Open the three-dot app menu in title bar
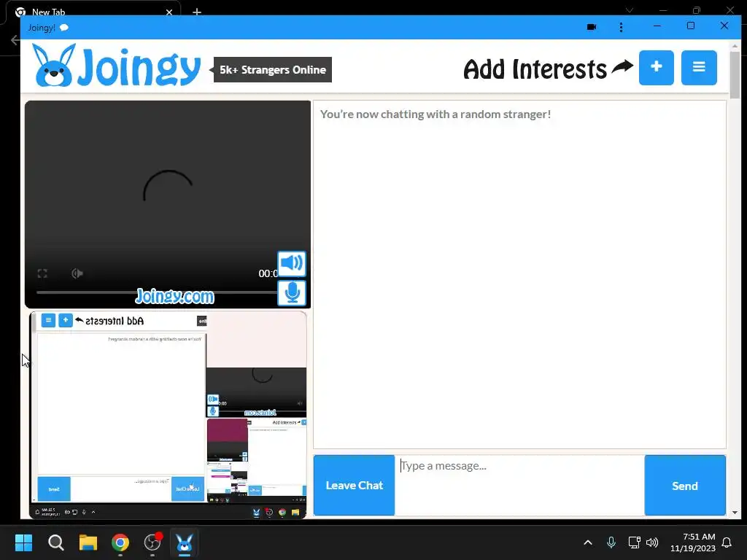The width and height of the screenshot is (747, 560). tap(621, 27)
